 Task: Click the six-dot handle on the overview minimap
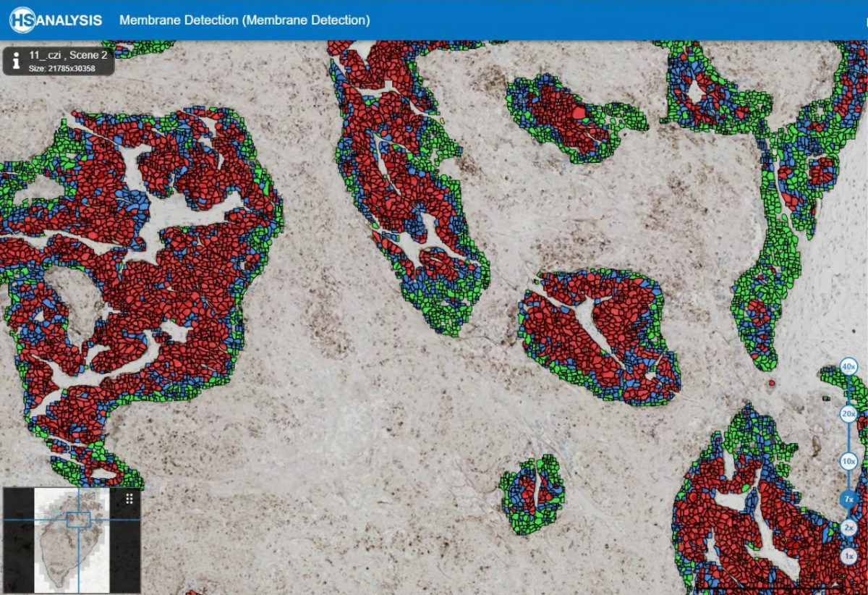(x=129, y=498)
